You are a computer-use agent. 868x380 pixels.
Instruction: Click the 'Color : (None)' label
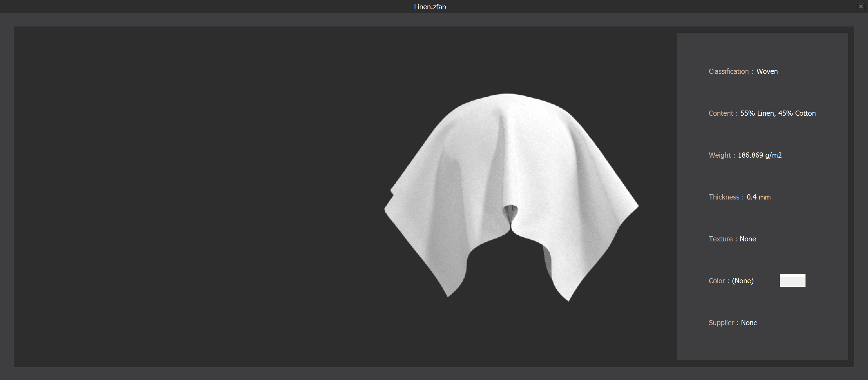(731, 281)
